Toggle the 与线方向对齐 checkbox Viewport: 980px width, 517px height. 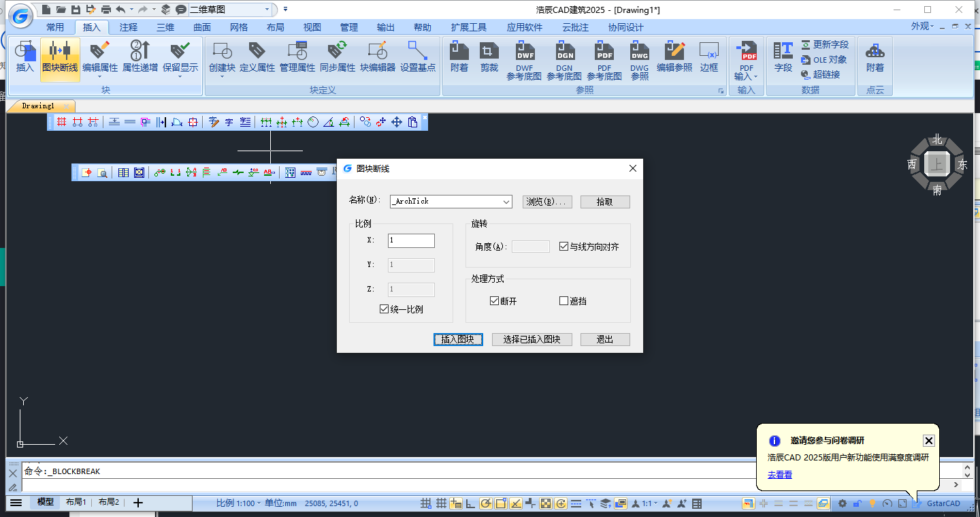pyautogui.click(x=563, y=247)
